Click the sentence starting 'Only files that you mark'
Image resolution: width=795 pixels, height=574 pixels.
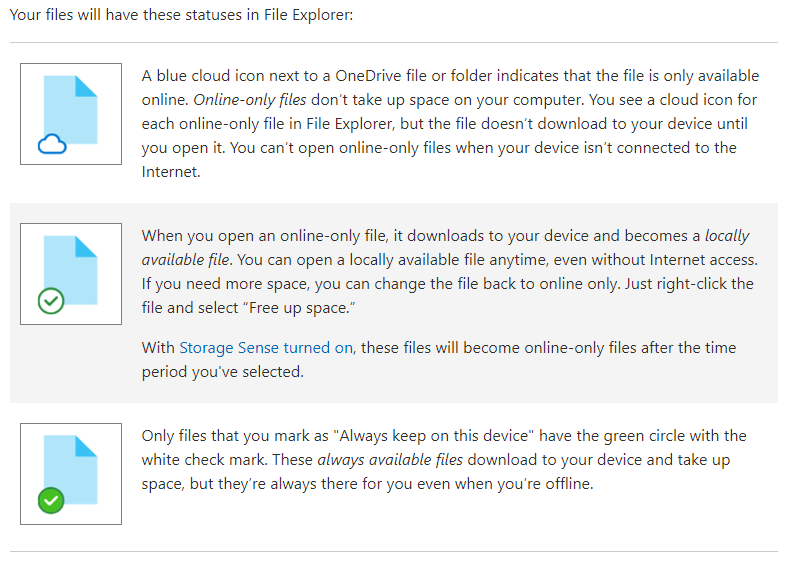click(x=444, y=448)
